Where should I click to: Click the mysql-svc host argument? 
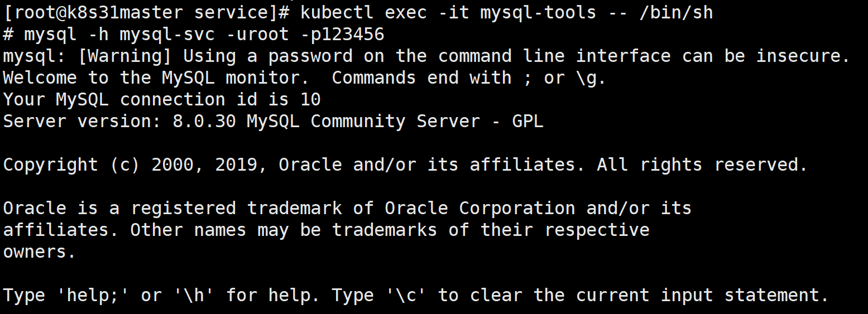point(167,35)
